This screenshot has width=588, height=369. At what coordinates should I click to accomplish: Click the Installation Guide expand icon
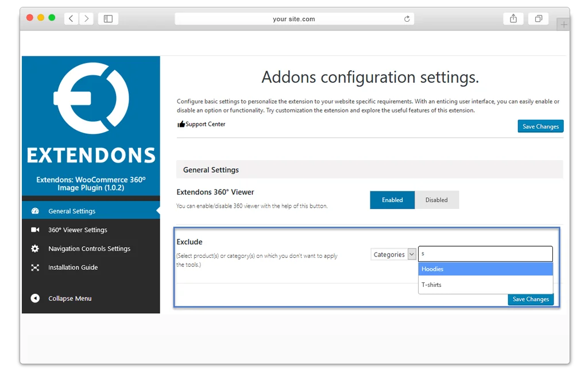click(x=35, y=267)
